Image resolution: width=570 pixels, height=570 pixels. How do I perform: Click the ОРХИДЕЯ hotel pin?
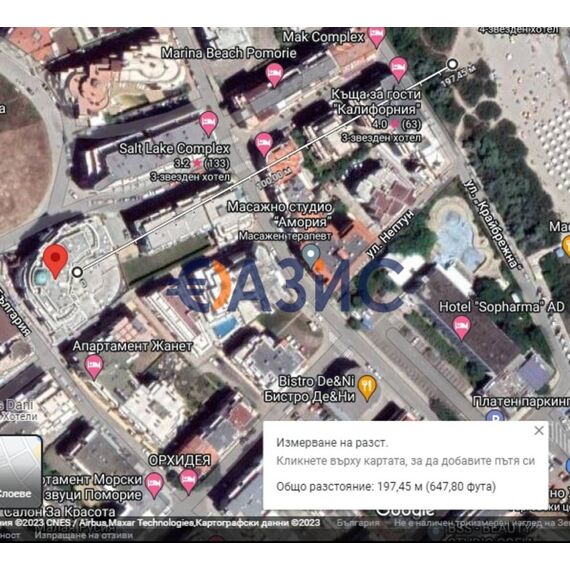click(x=188, y=481)
